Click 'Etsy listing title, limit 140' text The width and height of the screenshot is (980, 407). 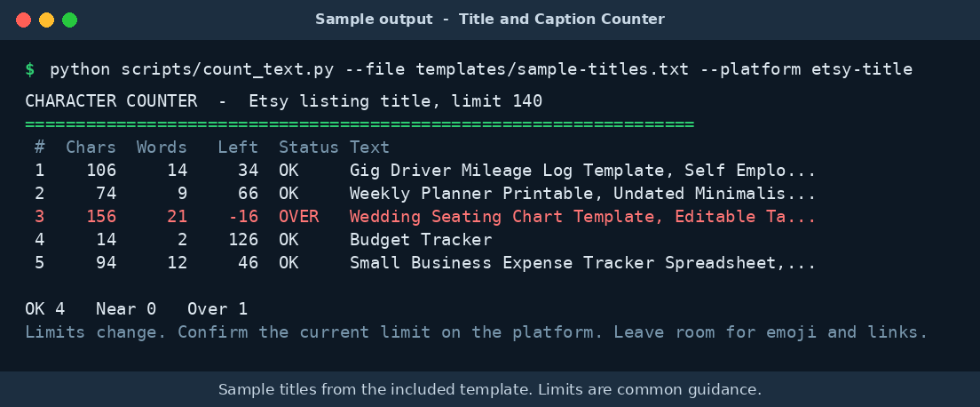click(x=395, y=100)
